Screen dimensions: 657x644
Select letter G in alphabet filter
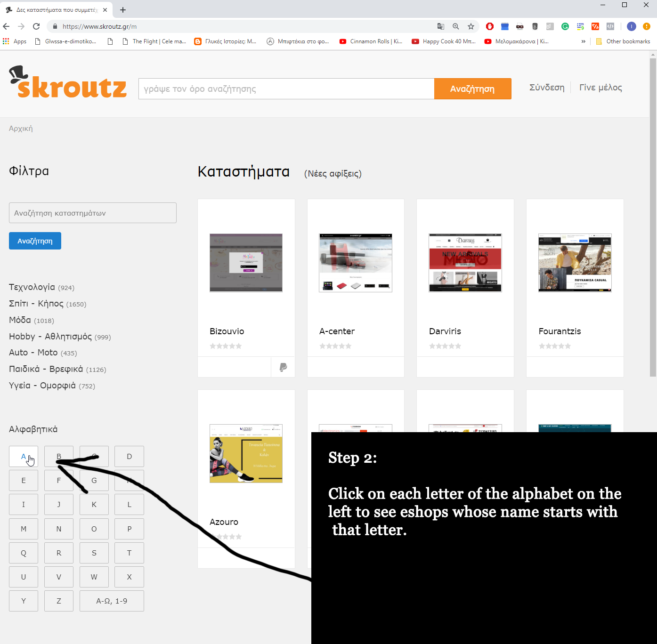click(94, 481)
